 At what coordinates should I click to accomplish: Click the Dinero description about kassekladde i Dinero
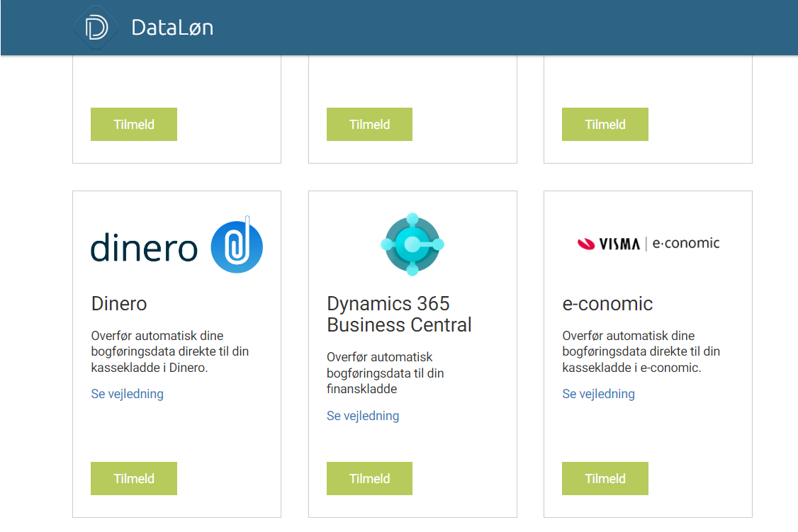pyautogui.click(x=170, y=351)
